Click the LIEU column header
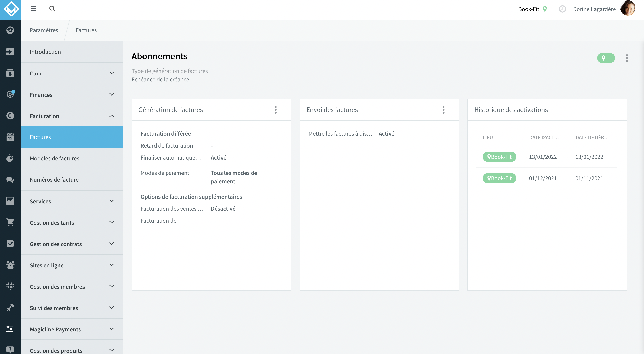The width and height of the screenshot is (644, 354). click(x=487, y=138)
